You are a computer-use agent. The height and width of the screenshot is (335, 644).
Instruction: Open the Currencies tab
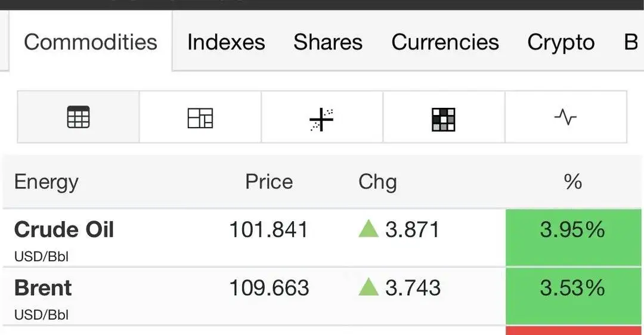tap(445, 42)
